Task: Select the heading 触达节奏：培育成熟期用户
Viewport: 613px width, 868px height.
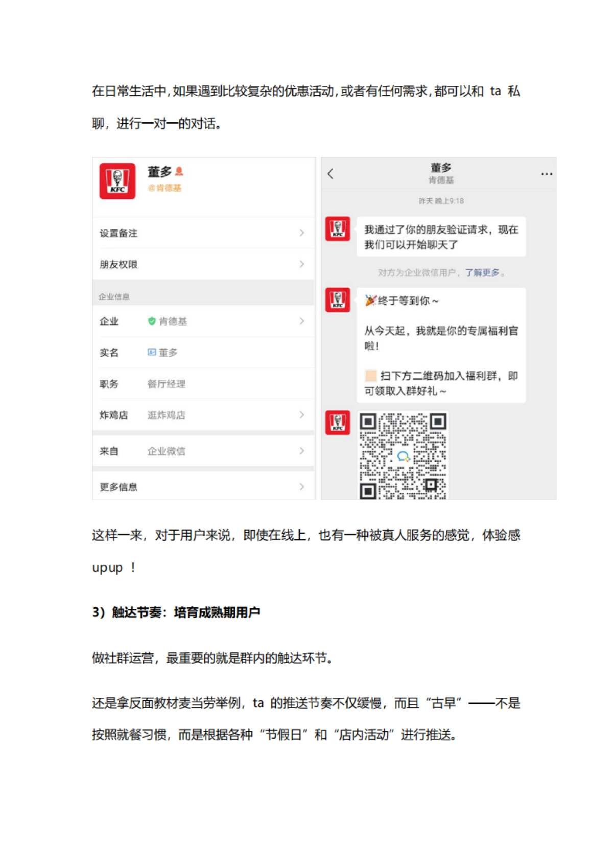Action: coord(186,612)
